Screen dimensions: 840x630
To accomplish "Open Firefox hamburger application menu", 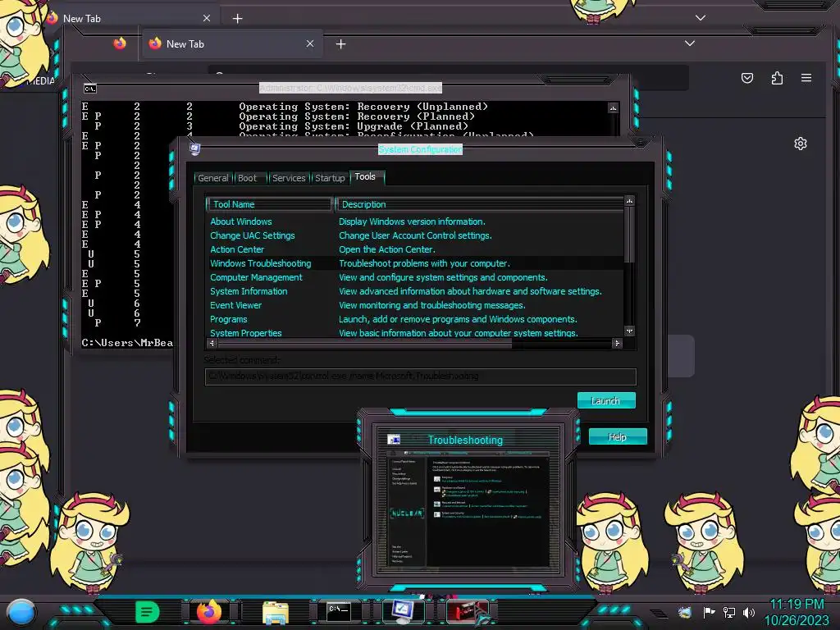I will 806,78.
